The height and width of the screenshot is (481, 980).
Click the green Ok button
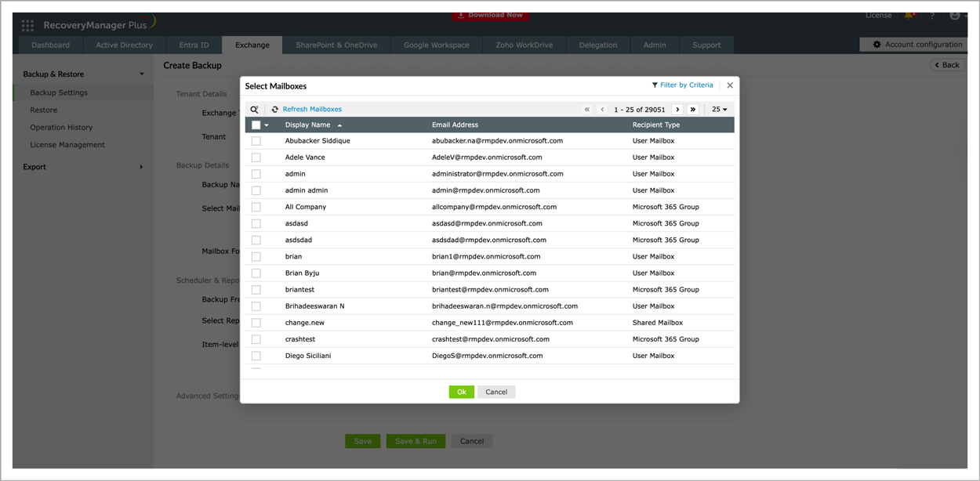point(461,392)
